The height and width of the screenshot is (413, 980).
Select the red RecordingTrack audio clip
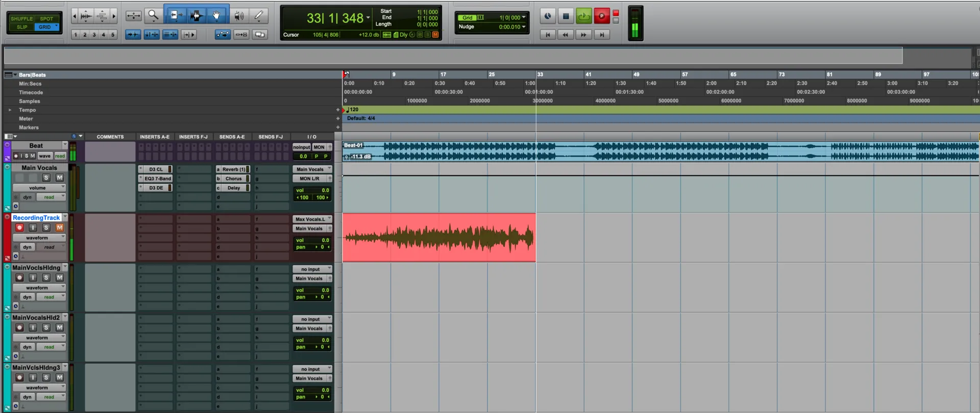coord(439,238)
